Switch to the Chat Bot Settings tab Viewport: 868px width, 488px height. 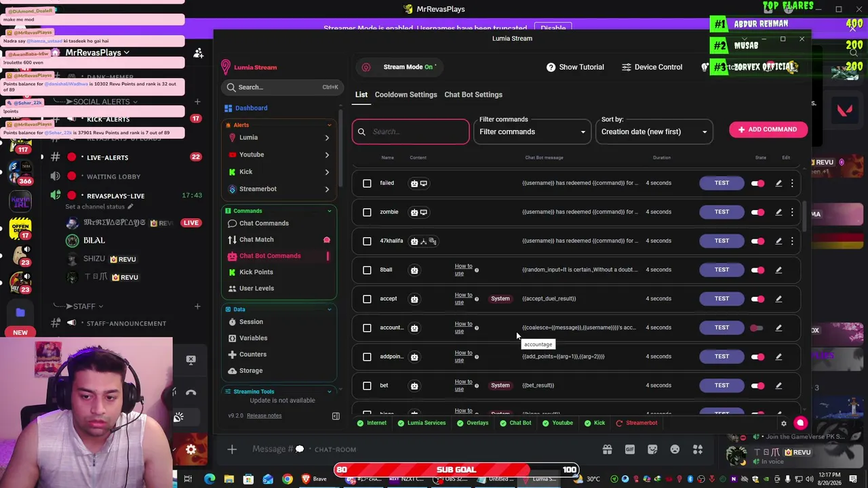tap(473, 95)
